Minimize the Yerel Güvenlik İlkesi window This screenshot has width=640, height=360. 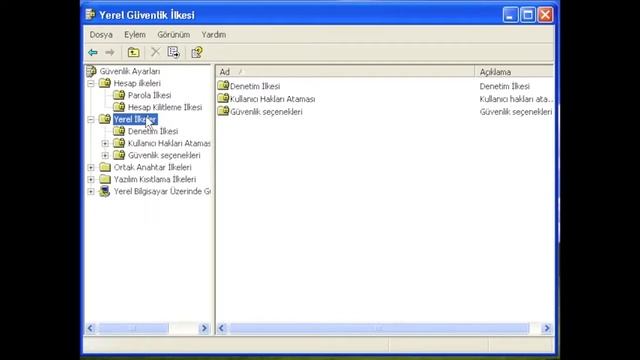[510, 15]
